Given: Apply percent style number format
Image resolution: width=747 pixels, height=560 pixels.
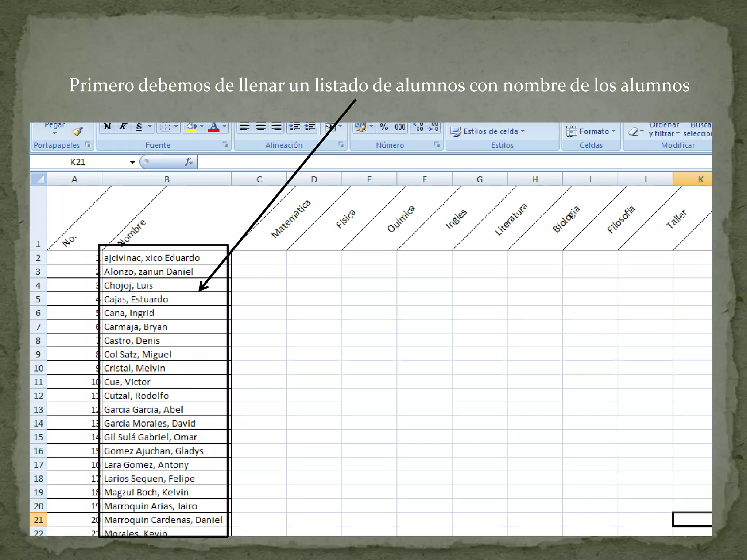Looking at the screenshot, I should click(x=384, y=127).
